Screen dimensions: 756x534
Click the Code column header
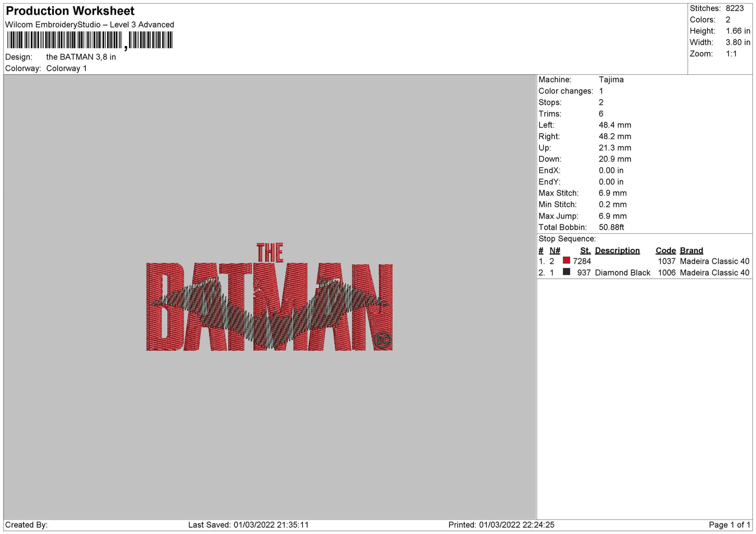tap(665, 251)
